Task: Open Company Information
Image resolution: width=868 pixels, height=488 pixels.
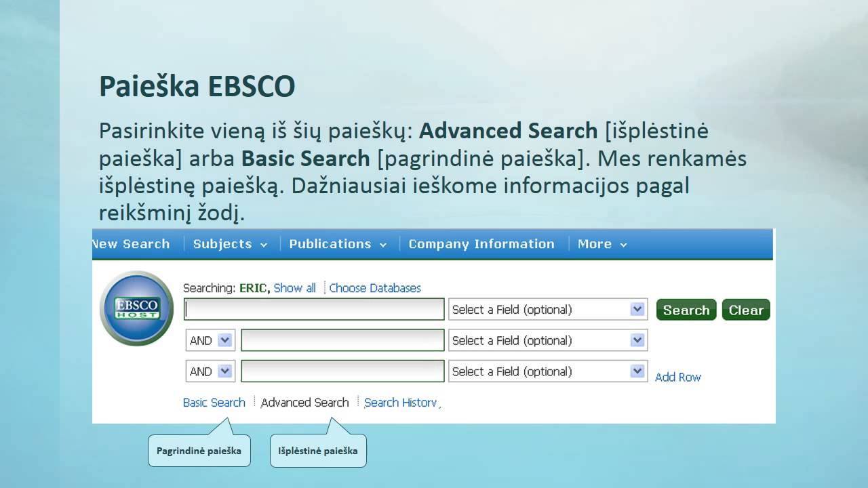Action: pyautogui.click(x=481, y=244)
